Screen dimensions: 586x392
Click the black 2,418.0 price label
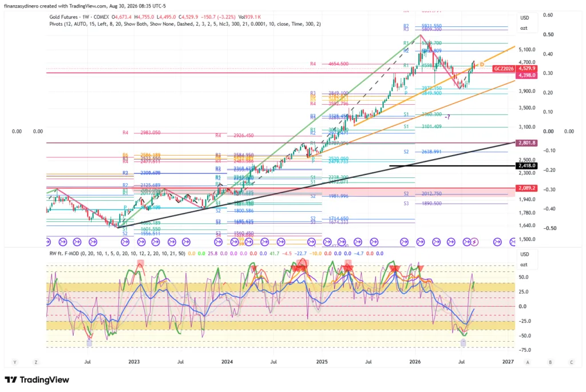click(526, 165)
